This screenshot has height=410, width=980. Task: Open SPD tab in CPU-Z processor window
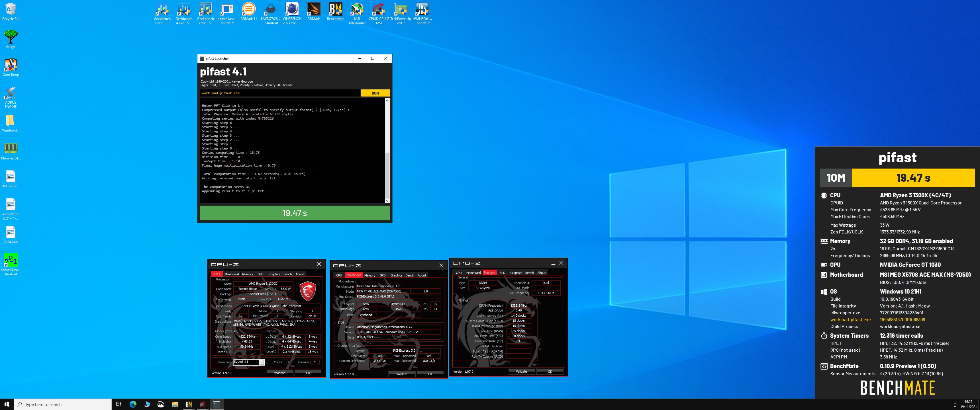260,274
